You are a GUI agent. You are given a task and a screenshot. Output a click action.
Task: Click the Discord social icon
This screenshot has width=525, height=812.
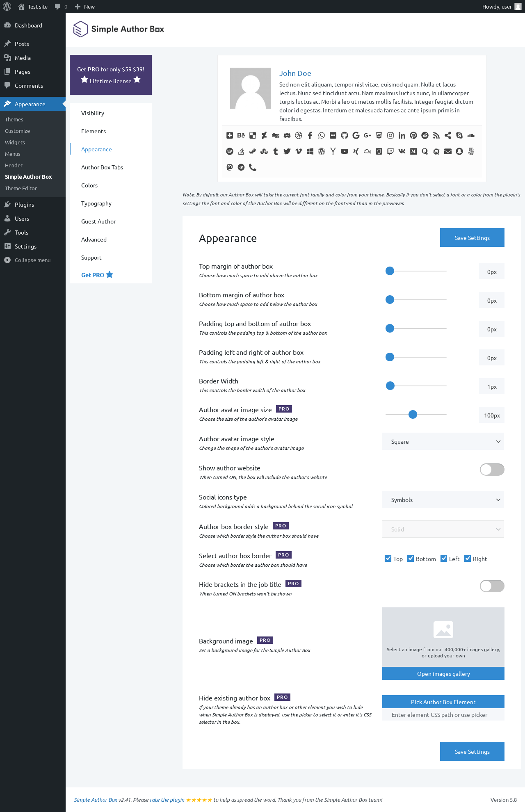[x=287, y=135]
